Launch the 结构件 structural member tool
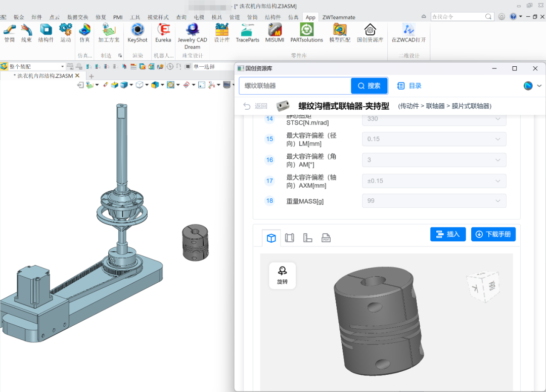This screenshot has height=392, width=546. [x=45, y=33]
